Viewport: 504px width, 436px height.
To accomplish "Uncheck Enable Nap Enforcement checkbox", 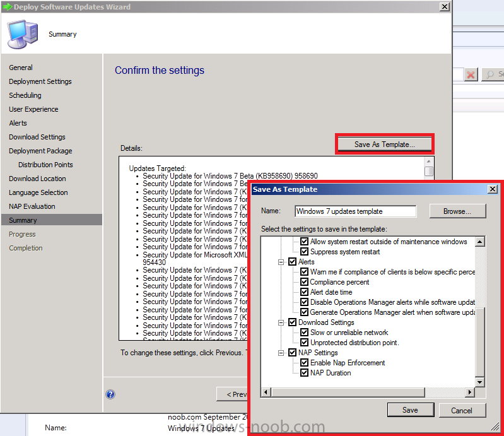I will point(305,363).
